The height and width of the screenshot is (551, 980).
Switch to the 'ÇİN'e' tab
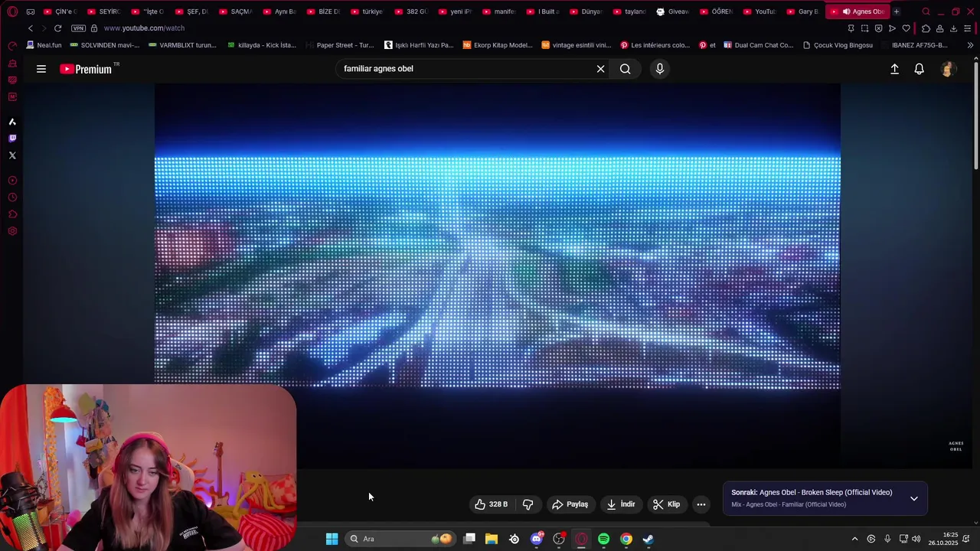pos(59,11)
